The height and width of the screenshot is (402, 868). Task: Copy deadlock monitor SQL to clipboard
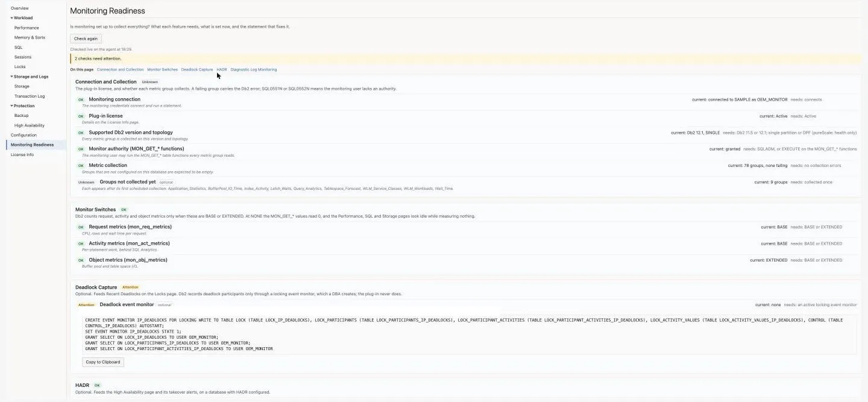point(103,362)
